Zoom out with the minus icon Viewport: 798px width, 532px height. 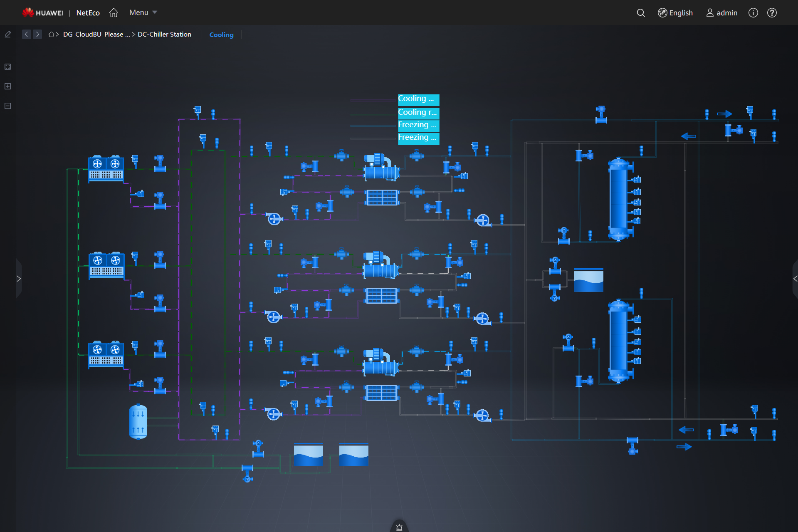pyautogui.click(x=7, y=106)
